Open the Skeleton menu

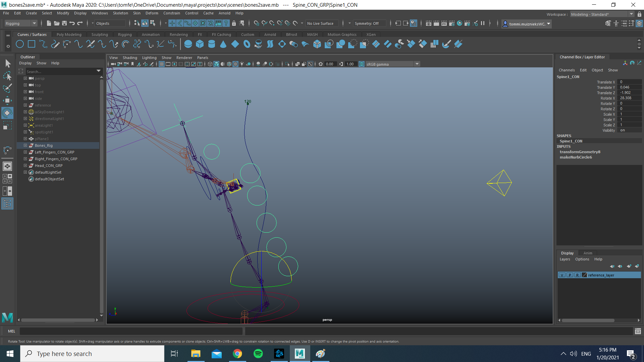120,13
